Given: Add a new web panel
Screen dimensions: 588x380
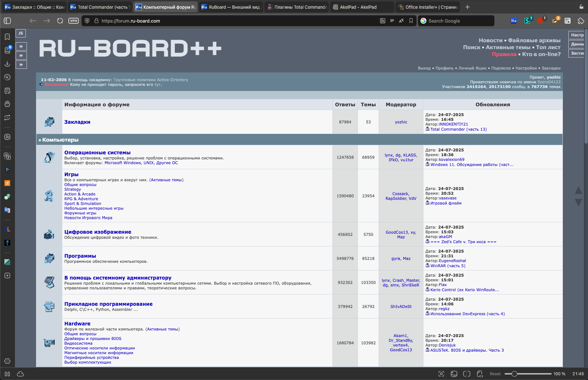Looking at the screenshot, I should click(x=7, y=276).
